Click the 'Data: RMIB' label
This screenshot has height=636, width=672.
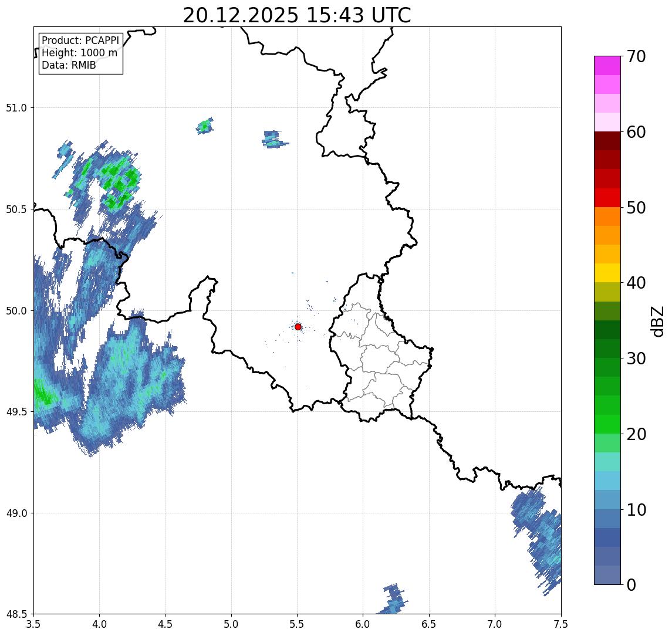69,65
